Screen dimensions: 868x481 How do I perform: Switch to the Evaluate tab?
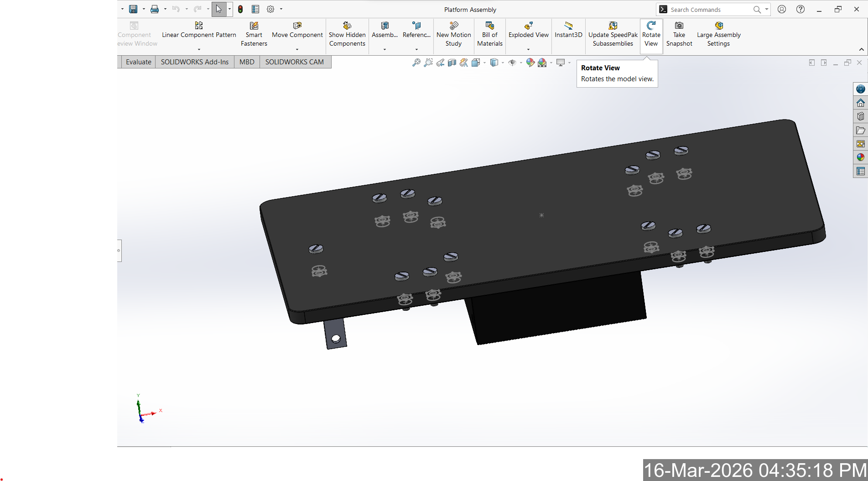click(138, 62)
